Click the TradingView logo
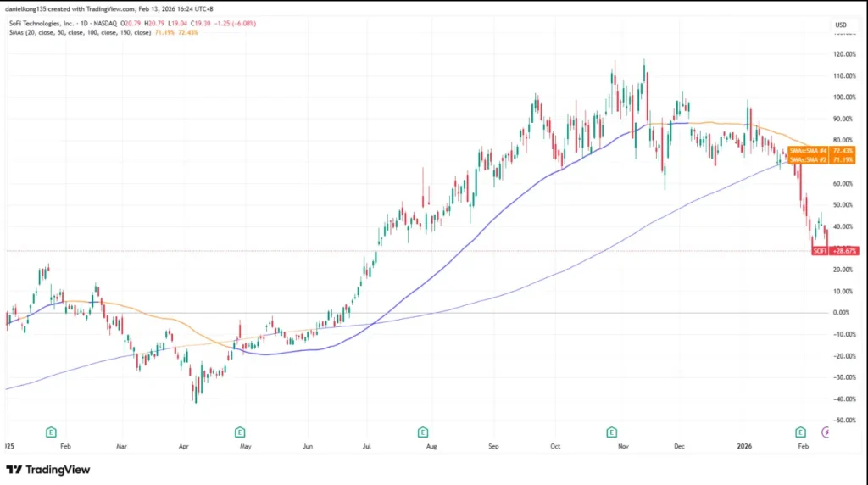The width and height of the screenshot is (868, 485). 48,470
